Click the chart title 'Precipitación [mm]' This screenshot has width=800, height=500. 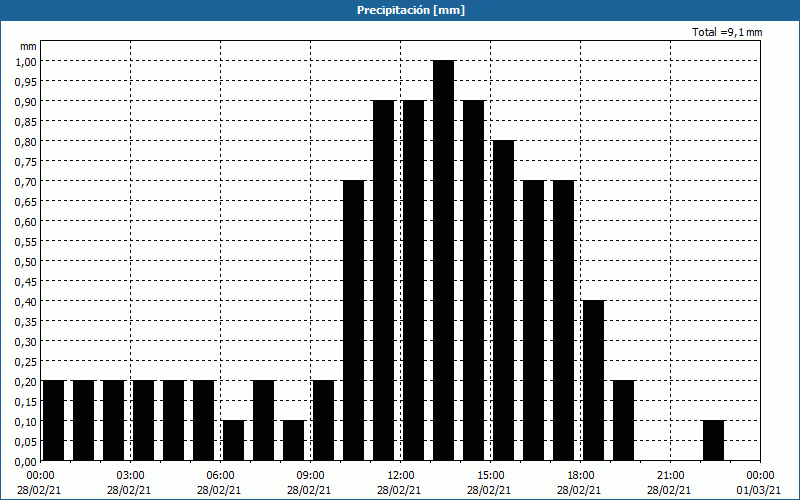(x=411, y=10)
